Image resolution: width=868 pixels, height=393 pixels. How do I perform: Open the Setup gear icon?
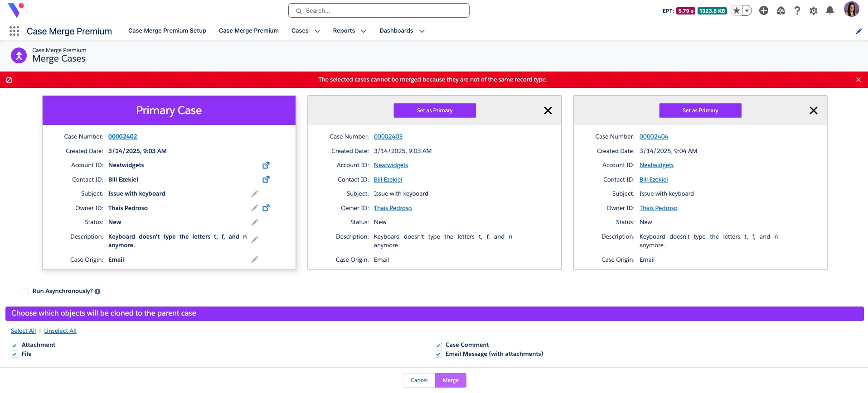[814, 10]
